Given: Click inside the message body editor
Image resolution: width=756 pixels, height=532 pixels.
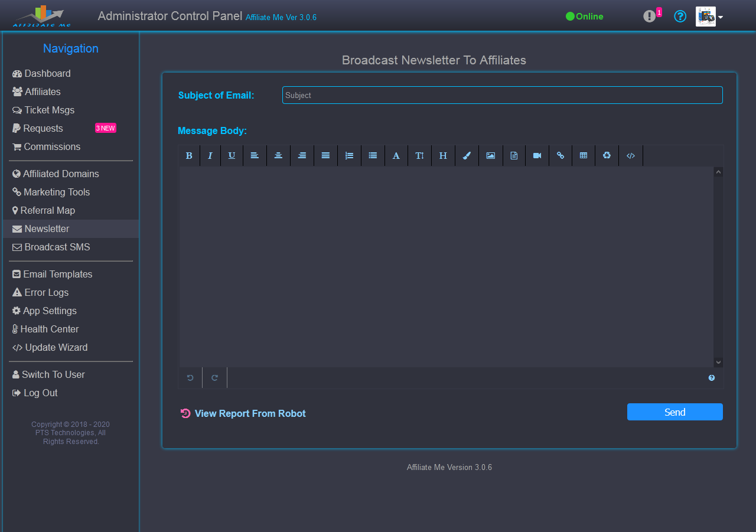Looking at the screenshot, I should [447, 267].
